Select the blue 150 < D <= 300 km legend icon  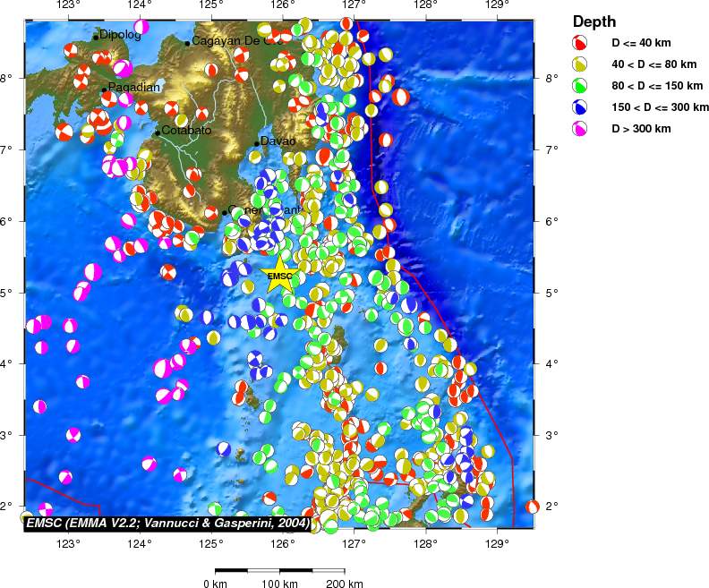(581, 107)
